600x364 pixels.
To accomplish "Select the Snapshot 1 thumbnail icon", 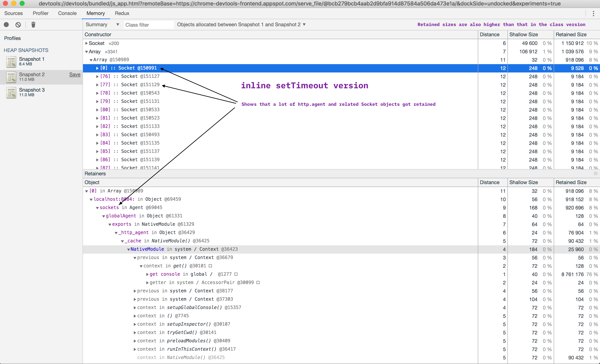I will (11, 61).
